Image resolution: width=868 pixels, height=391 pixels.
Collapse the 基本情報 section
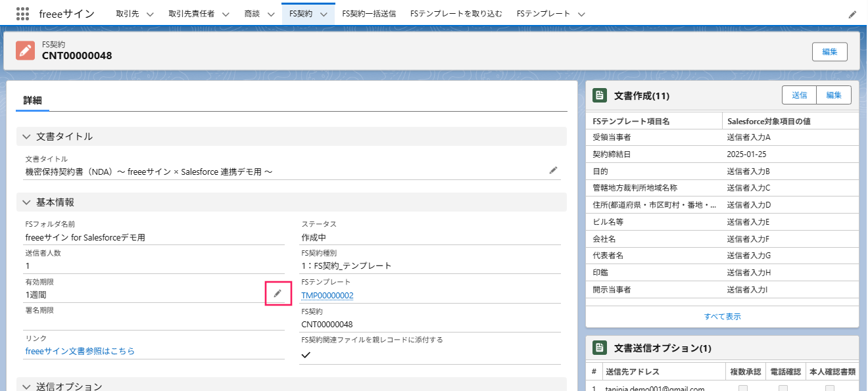(x=27, y=202)
